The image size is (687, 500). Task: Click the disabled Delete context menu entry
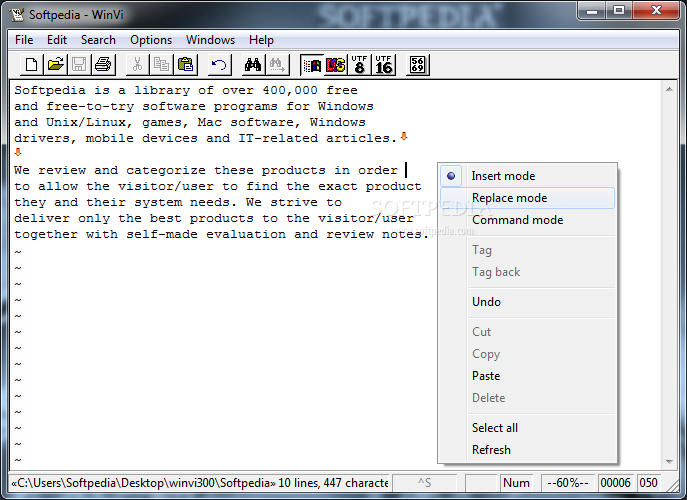pyautogui.click(x=528, y=398)
